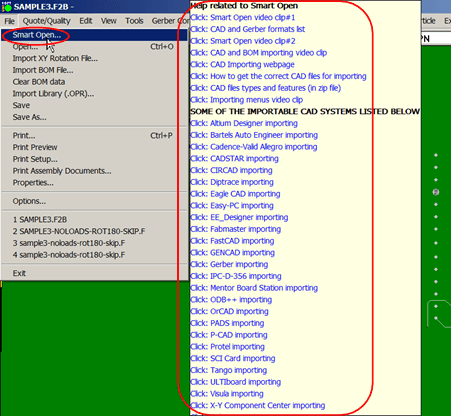Open Properties... from File menu
Image resolution: width=451 pixels, height=416 pixels.
[x=95, y=183]
